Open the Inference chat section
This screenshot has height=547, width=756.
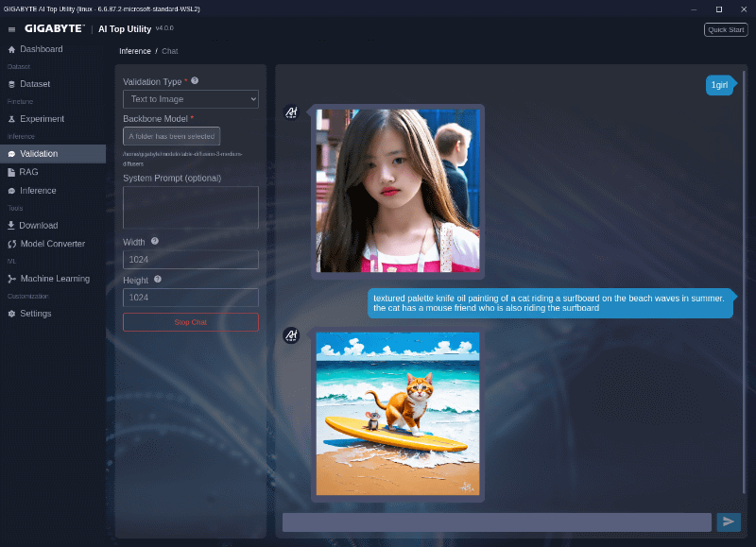point(38,191)
